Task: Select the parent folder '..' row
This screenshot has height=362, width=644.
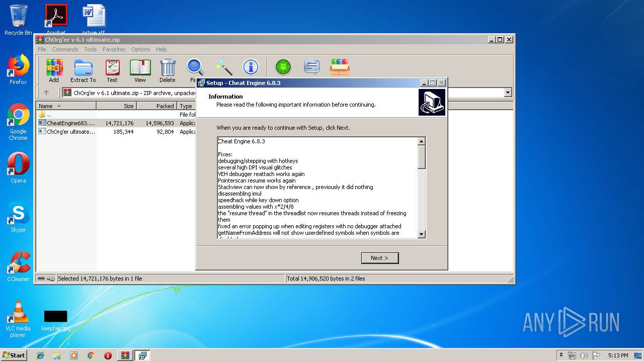Action: 116,115
